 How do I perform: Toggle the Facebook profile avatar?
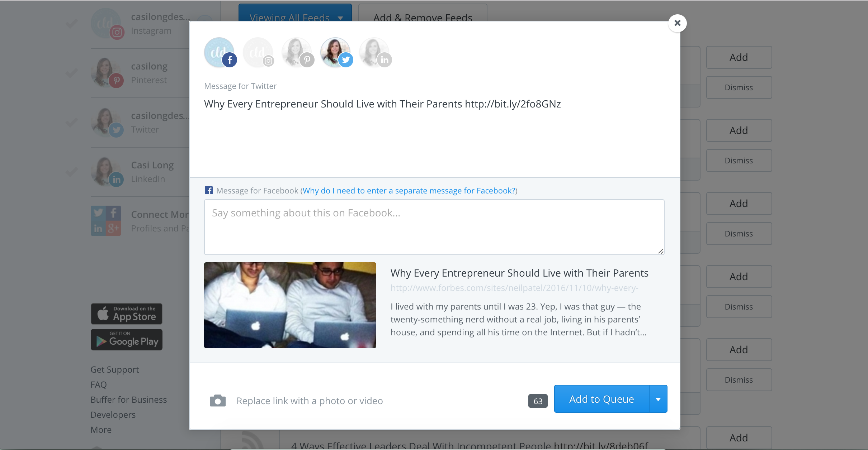click(x=220, y=52)
